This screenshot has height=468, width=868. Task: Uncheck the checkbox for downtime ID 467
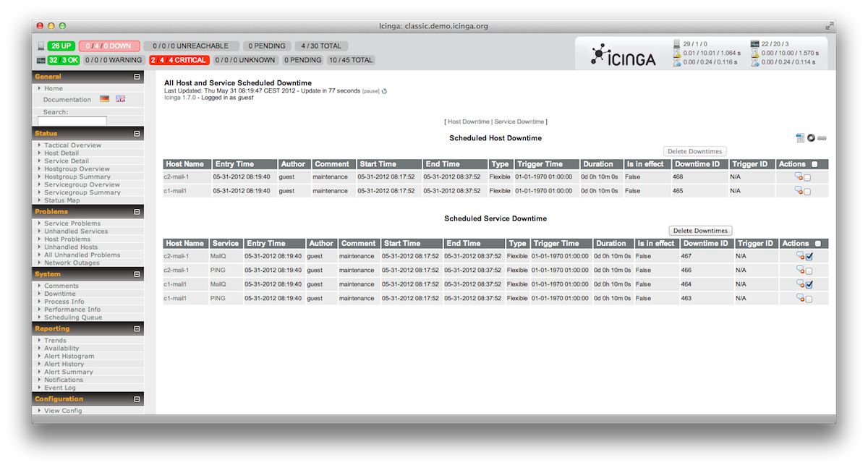click(x=809, y=256)
